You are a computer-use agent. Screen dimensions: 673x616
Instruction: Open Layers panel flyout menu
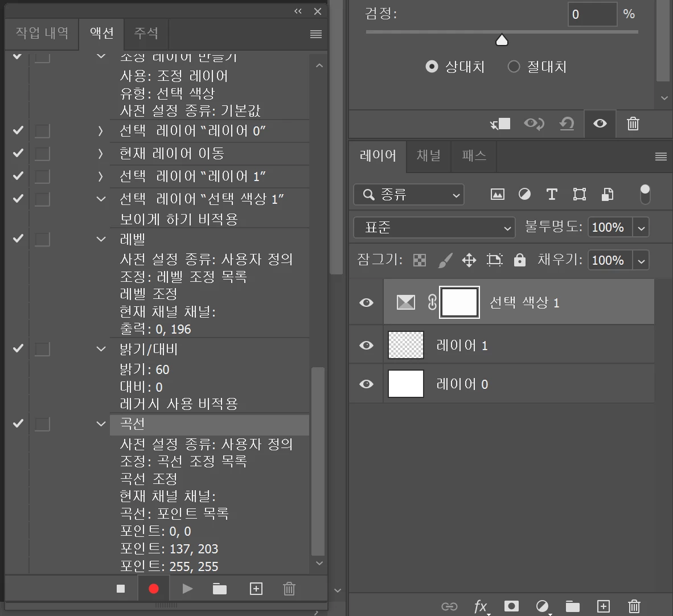point(661,157)
